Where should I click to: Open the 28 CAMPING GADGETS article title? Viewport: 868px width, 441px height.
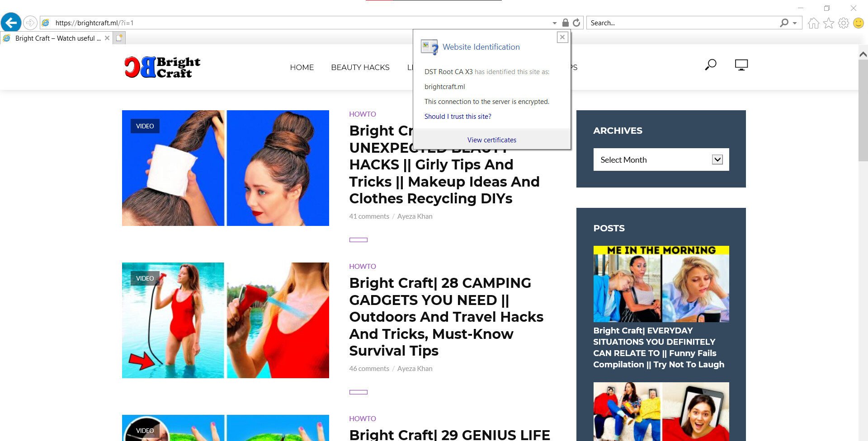(447, 317)
